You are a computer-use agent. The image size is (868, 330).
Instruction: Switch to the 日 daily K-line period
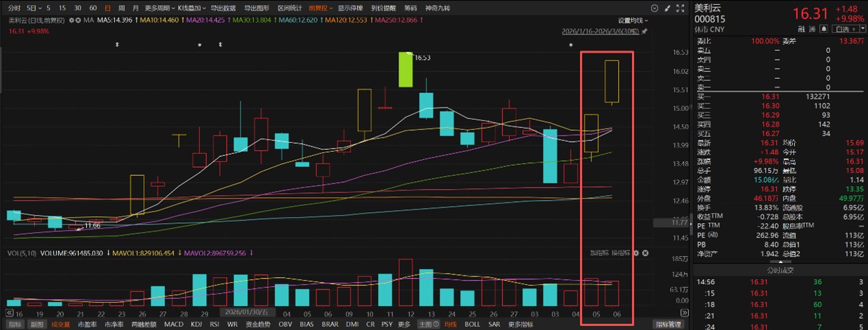(x=107, y=8)
